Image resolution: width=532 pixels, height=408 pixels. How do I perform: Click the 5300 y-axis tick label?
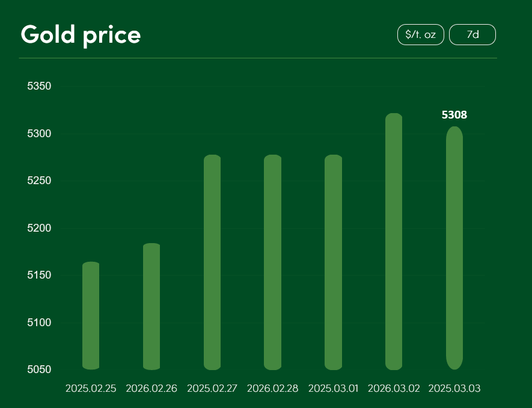point(40,133)
